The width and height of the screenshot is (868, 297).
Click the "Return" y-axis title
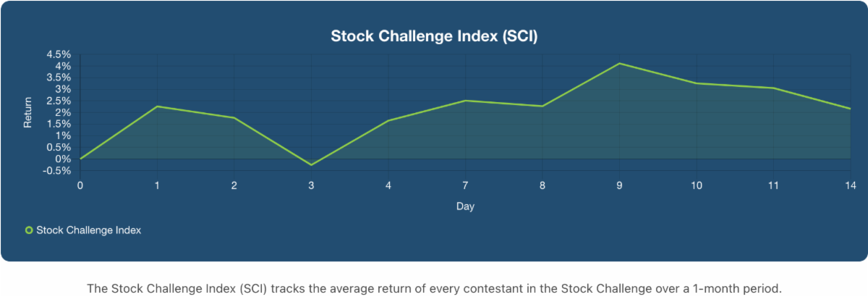[x=28, y=113]
